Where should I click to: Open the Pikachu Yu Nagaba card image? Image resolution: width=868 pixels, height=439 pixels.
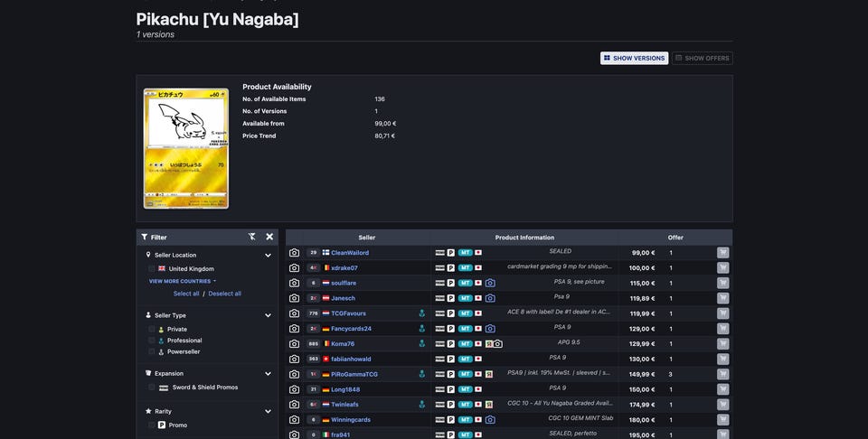pyautogui.click(x=186, y=149)
